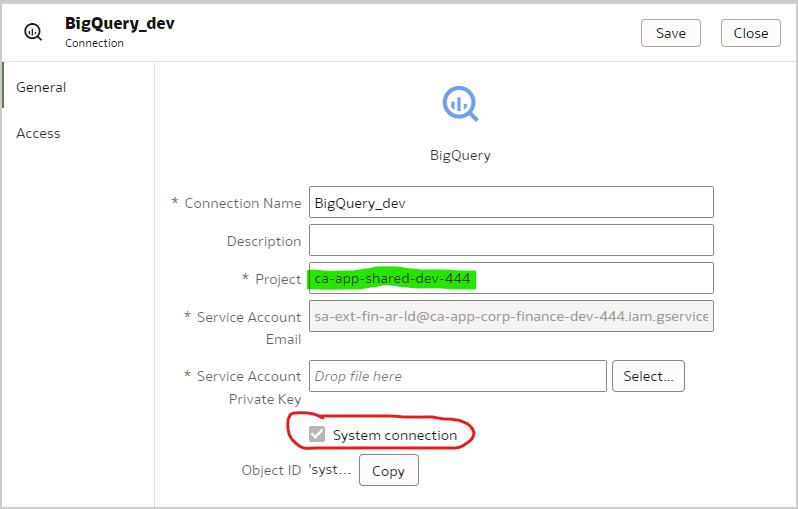Close the connection dialog

coord(750,33)
